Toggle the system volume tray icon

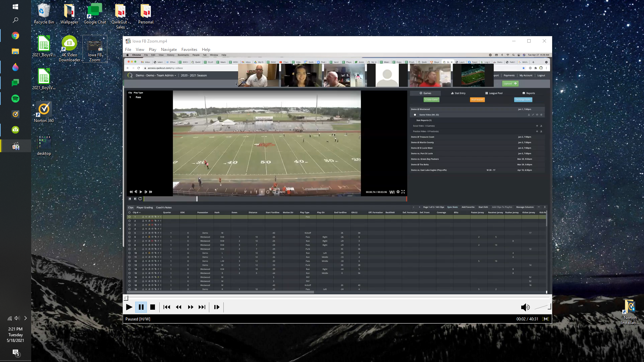(x=17, y=318)
